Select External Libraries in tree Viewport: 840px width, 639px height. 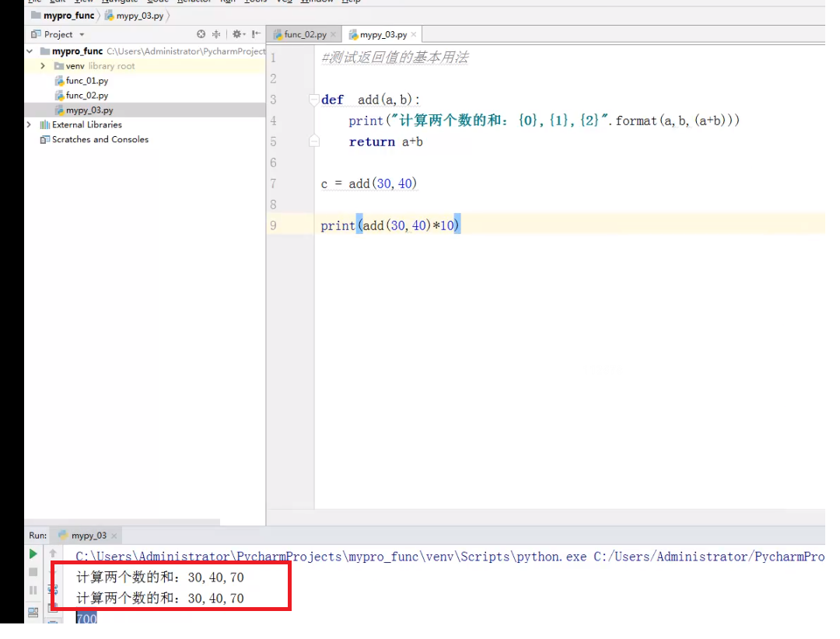click(x=87, y=125)
